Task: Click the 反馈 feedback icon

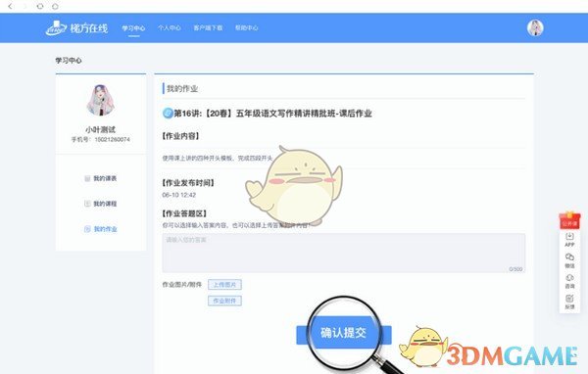Action: [569, 302]
